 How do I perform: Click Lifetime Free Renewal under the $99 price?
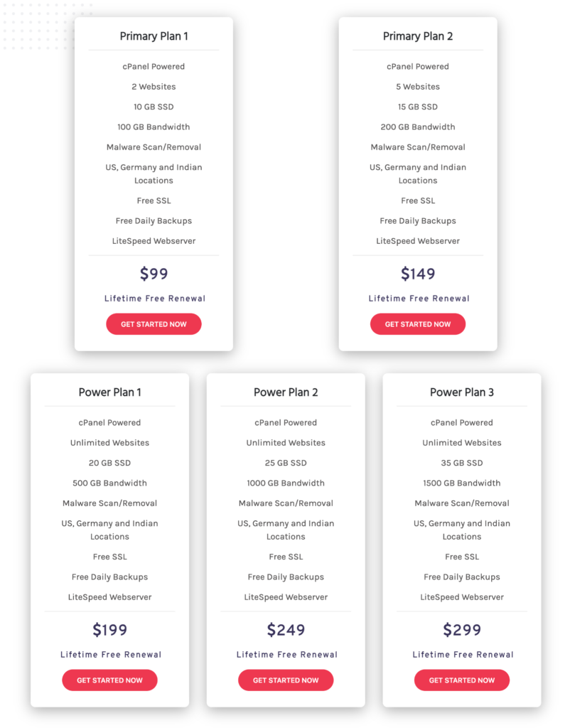point(154,299)
